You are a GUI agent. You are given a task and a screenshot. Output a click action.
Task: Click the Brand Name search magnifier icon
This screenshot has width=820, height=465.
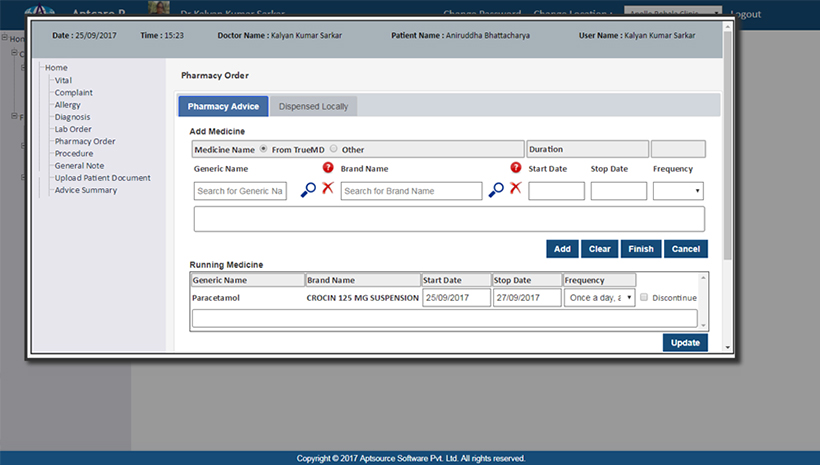pyautogui.click(x=496, y=190)
